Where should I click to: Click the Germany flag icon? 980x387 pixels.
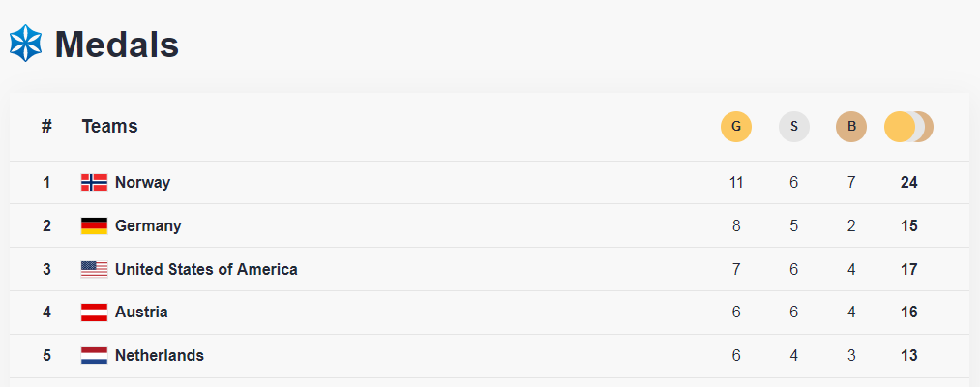click(x=94, y=226)
